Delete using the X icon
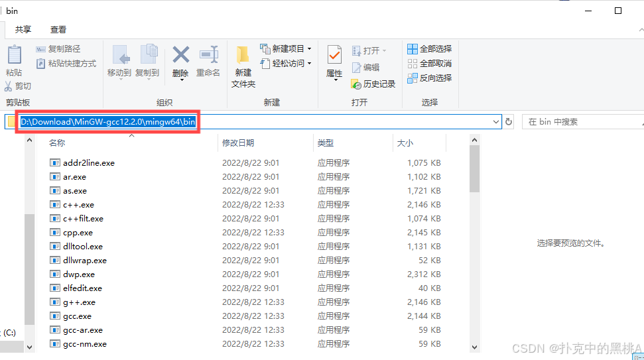The image size is (644, 360). pos(180,55)
